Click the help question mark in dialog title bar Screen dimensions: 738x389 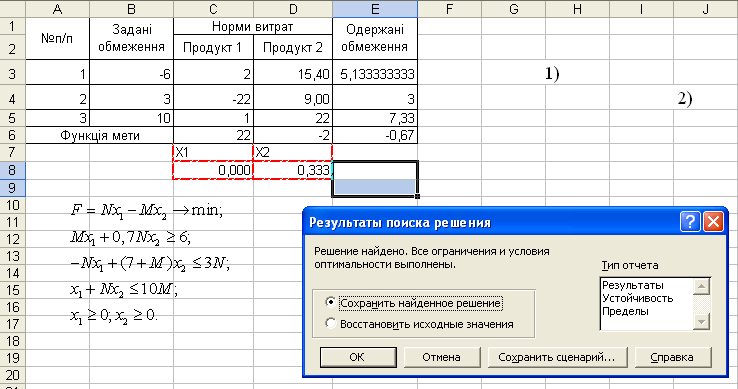690,221
